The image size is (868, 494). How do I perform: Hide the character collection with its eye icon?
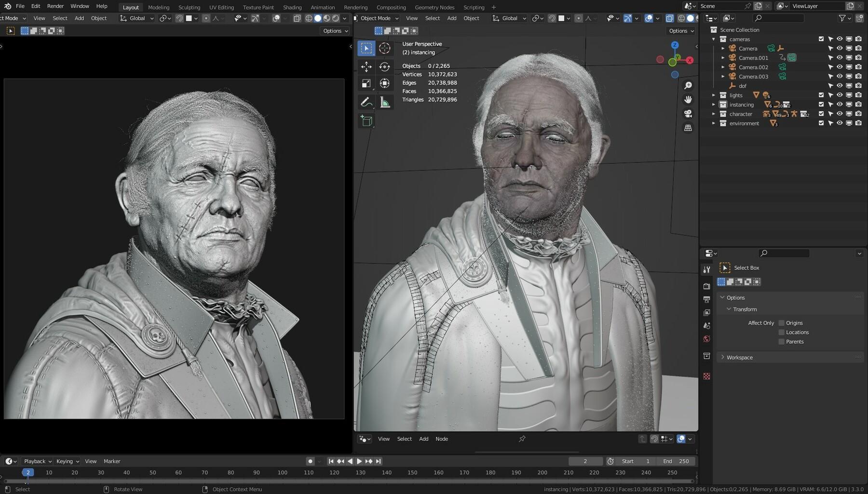click(839, 114)
